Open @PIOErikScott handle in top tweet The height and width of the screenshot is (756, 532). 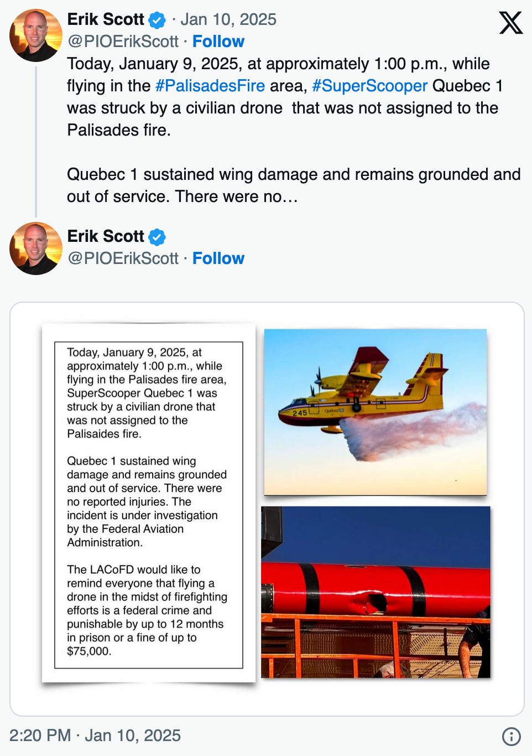pos(123,42)
